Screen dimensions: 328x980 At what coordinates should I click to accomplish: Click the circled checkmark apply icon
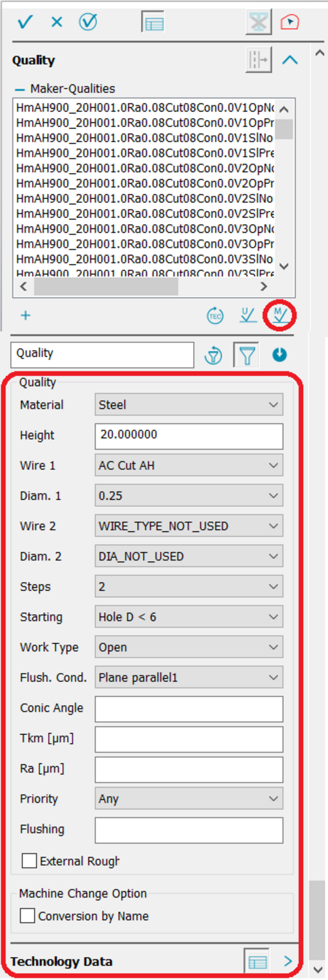click(88, 22)
